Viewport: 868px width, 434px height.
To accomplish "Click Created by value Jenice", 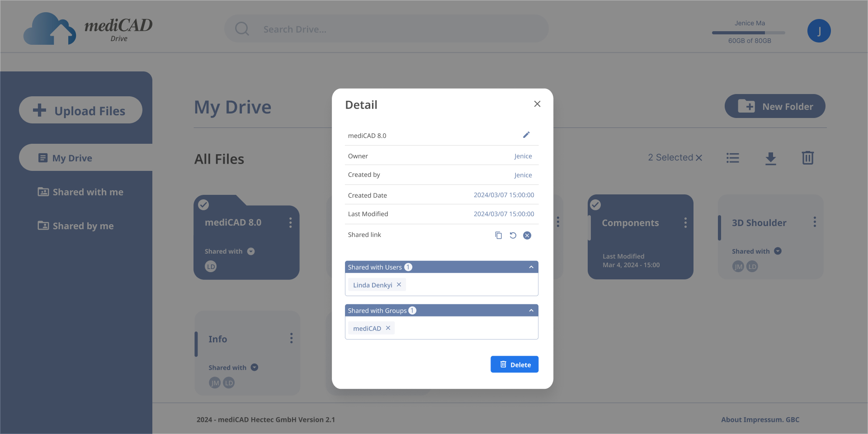I will [x=523, y=175].
